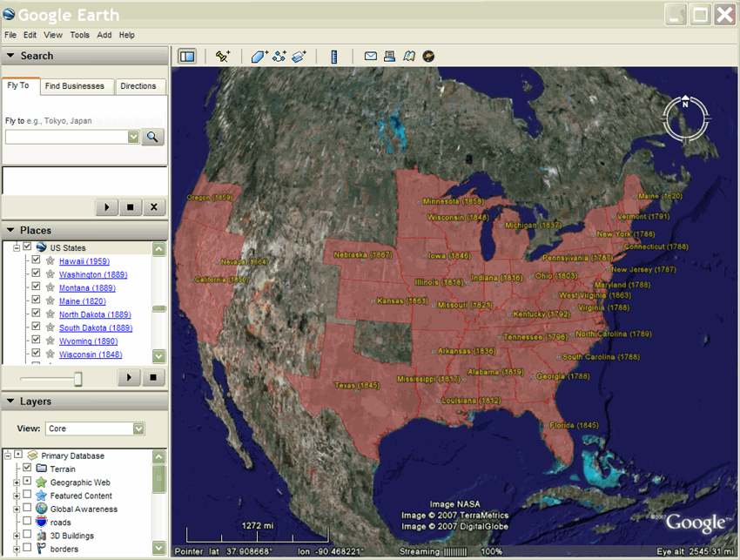The width and height of the screenshot is (740, 560).
Task: Expand the 3D Buildings layer tree
Action: [16, 536]
